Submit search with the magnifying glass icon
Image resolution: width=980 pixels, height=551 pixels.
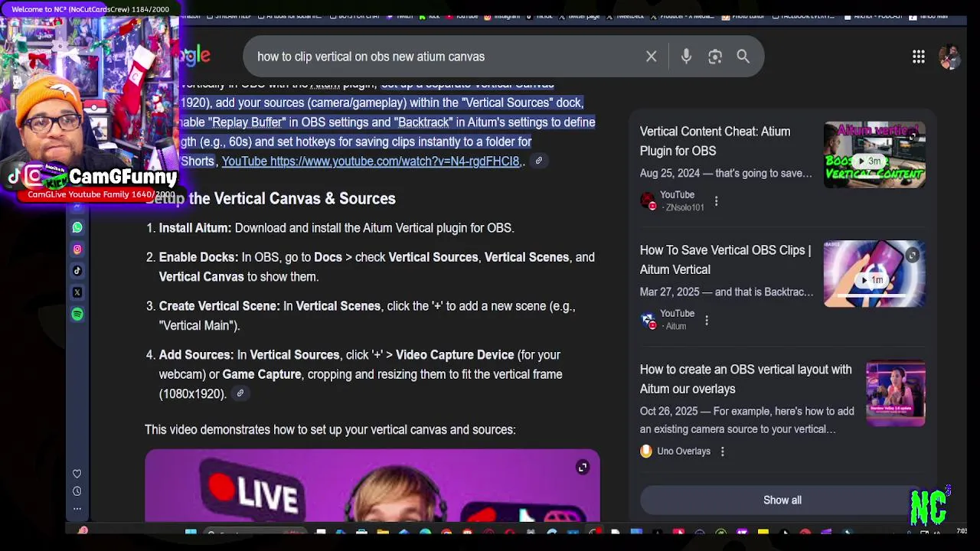[743, 57]
